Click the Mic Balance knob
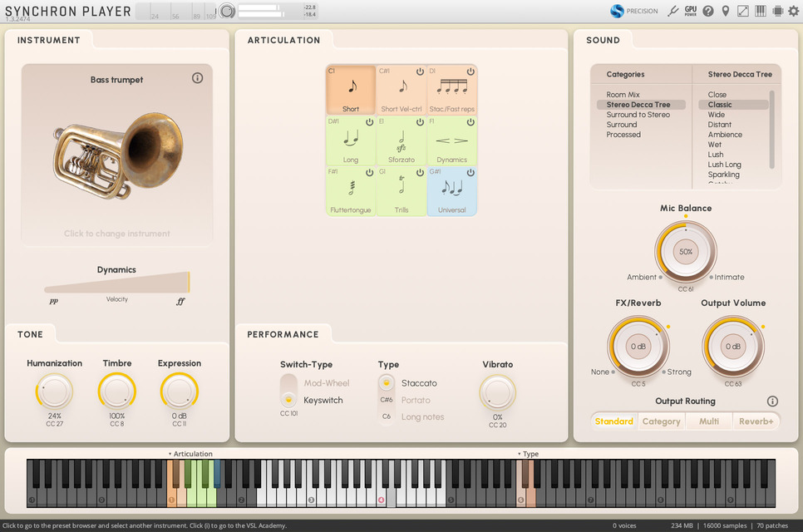Image resolution: width=803 pixels, height=532 pixels. (686, 252)
